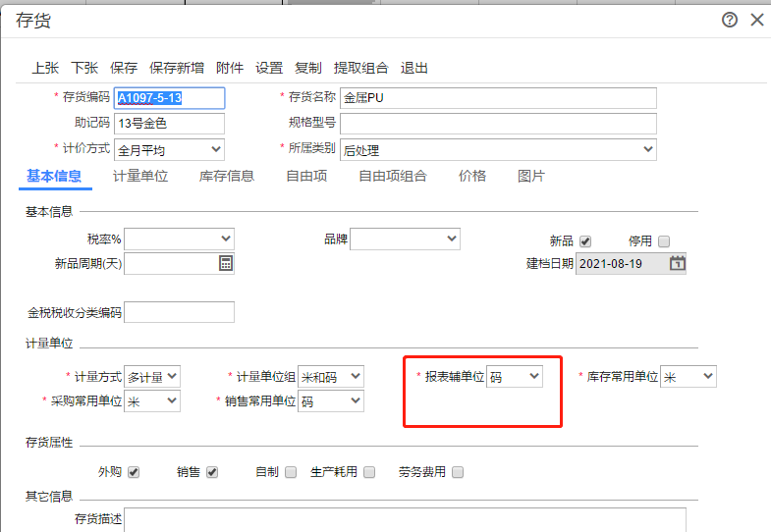The width and height of the screenshot is (771, 532).
Task: Click the 存货编码 input field
Action: 170,98
